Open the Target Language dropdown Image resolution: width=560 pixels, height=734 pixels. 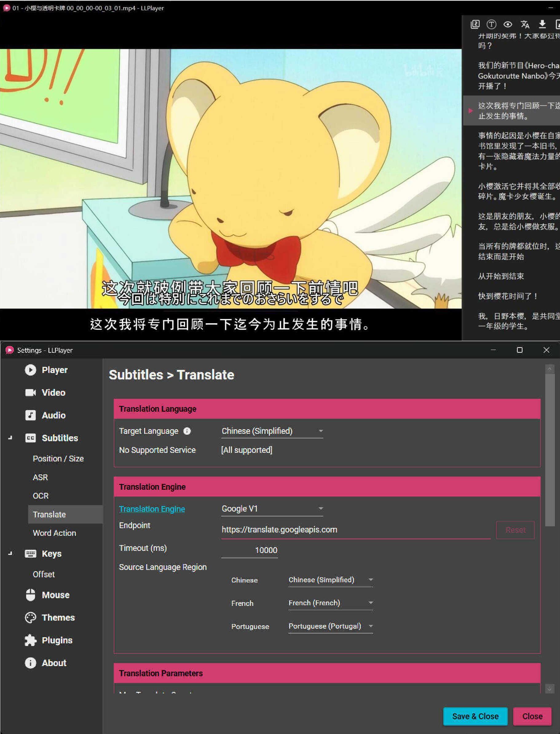click(x=272, y=431)
